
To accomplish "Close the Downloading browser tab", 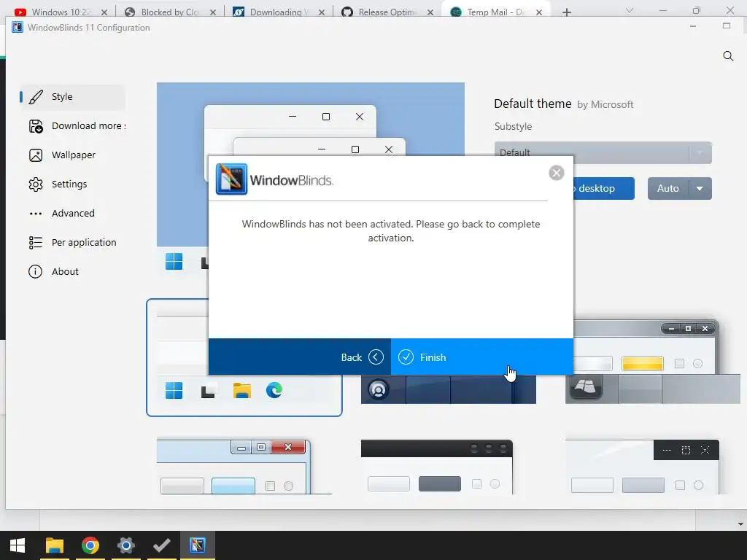I will 322,12.
